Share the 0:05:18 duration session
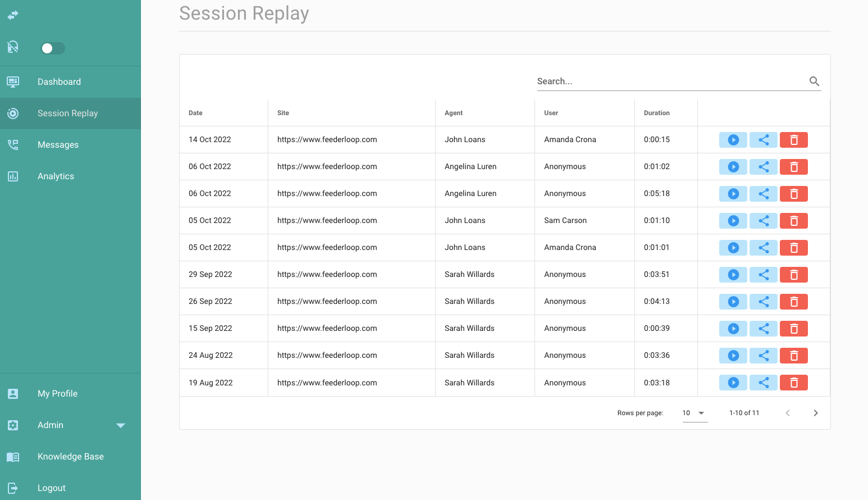Screen dimensions: 868x500 [764, 194]
